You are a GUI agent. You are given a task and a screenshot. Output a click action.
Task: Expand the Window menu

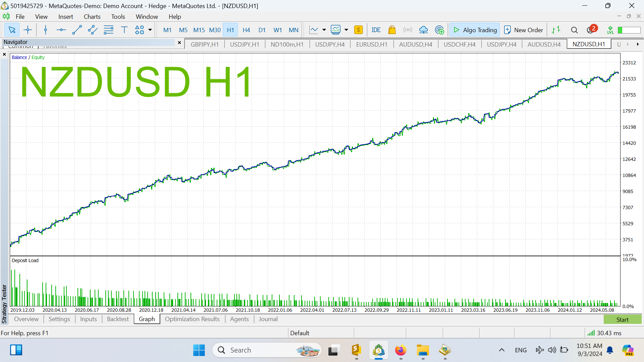click(x=146, y=16)
